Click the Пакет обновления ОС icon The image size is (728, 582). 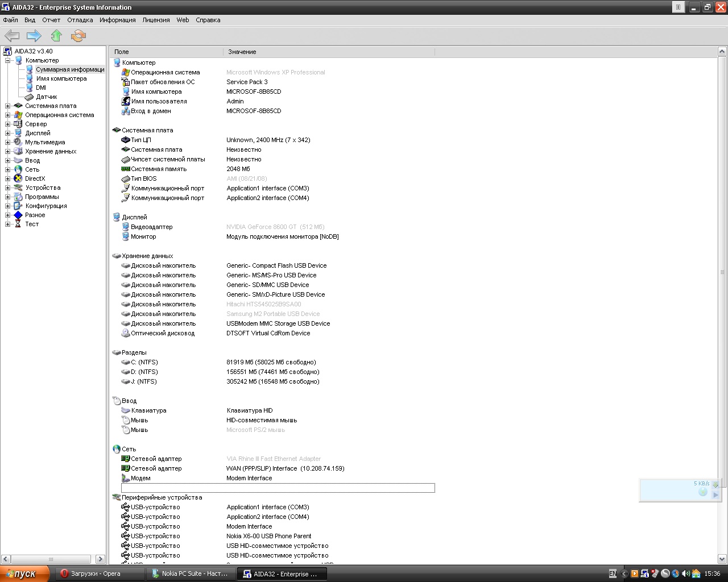tap(126, 82)
